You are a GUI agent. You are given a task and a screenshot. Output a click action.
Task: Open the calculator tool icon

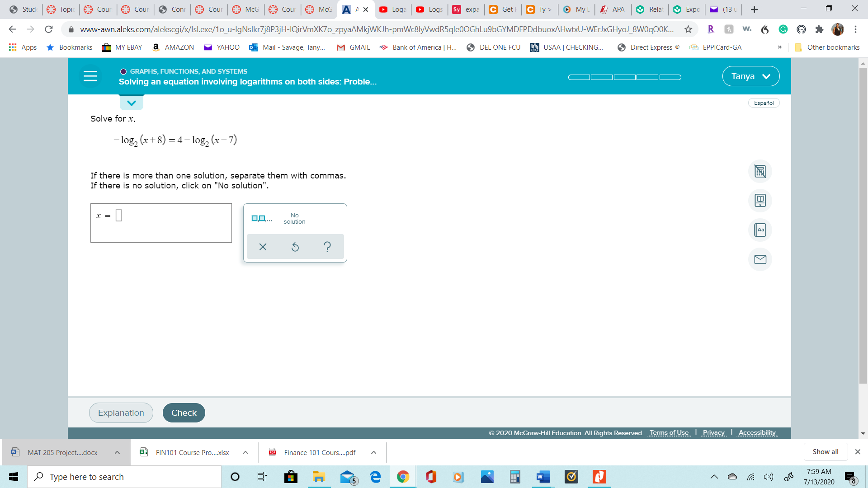(760, 171)
